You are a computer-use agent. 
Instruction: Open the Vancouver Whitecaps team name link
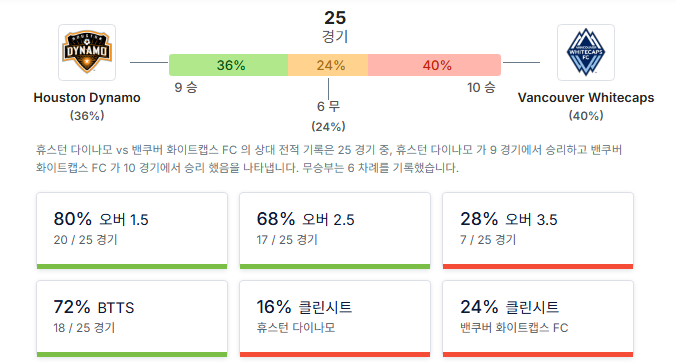click(585, 97)
